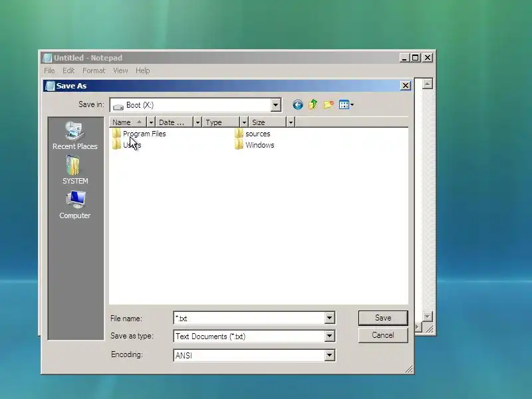Create a new folder icon
This screenshot has height=399, width=532.
328,104
